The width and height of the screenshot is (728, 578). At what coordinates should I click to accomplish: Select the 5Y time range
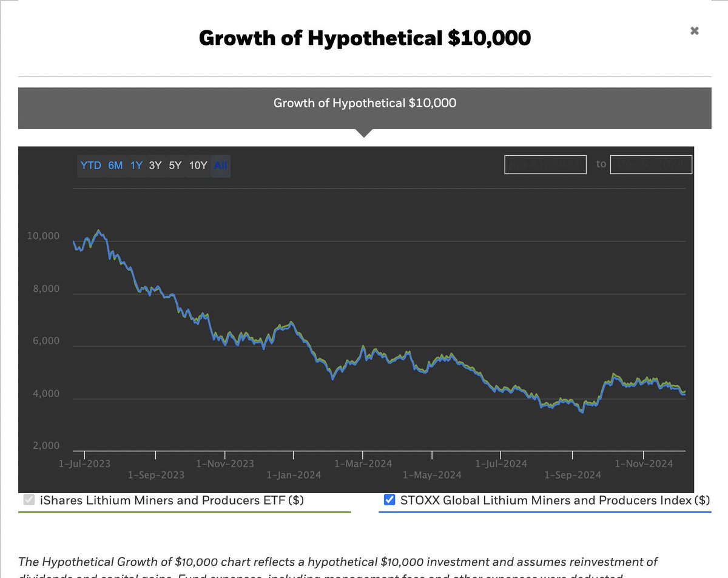click(x=175, y=165)
